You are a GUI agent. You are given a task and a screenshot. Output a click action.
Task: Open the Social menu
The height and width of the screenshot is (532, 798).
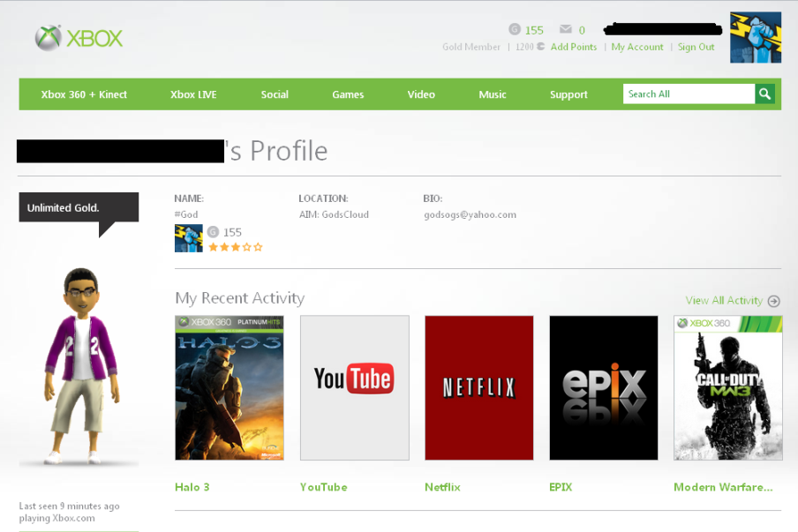pos(275,94)
